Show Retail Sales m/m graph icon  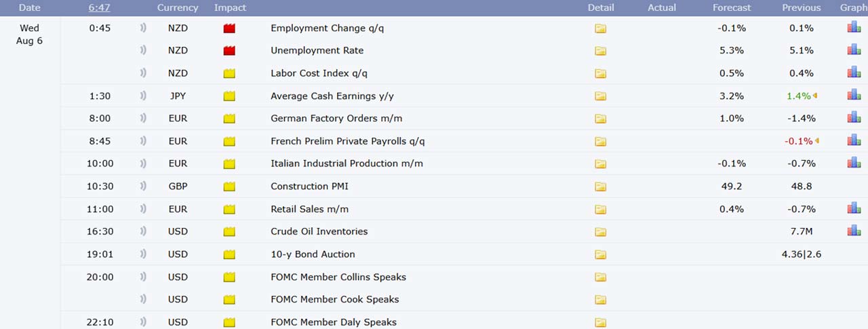[x=853, y=208]
